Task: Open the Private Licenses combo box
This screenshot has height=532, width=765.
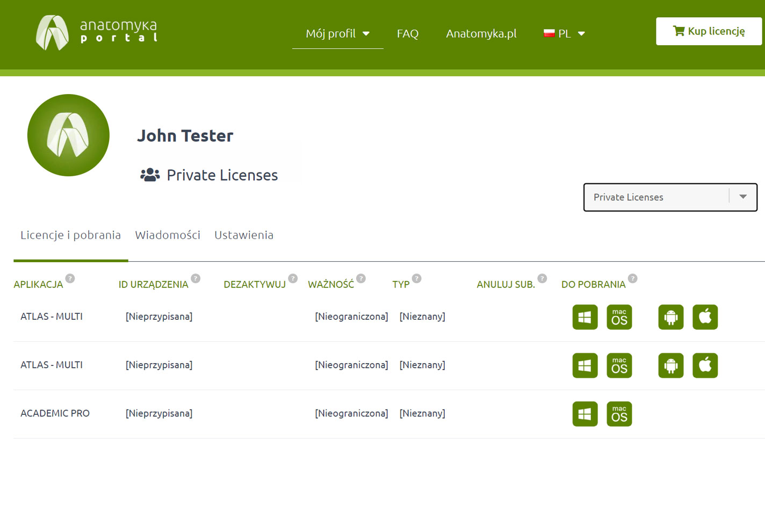Action: pyautogui.click(x=670, y=197)
